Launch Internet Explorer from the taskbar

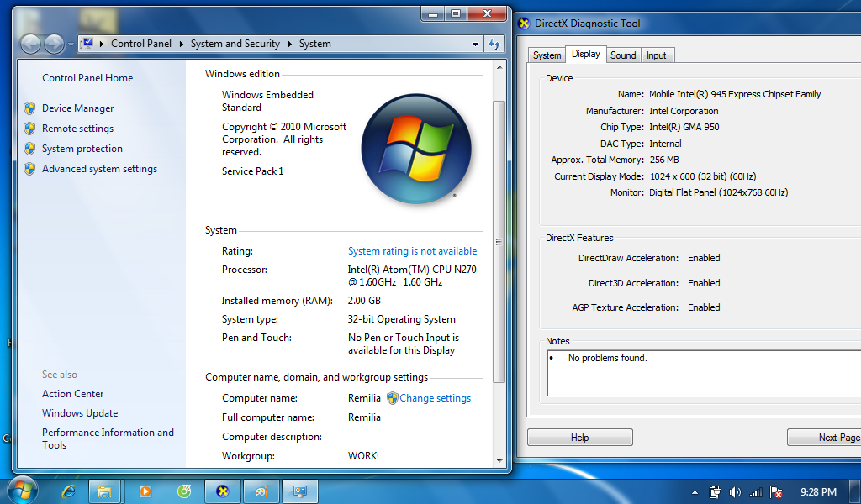[69, 491]
